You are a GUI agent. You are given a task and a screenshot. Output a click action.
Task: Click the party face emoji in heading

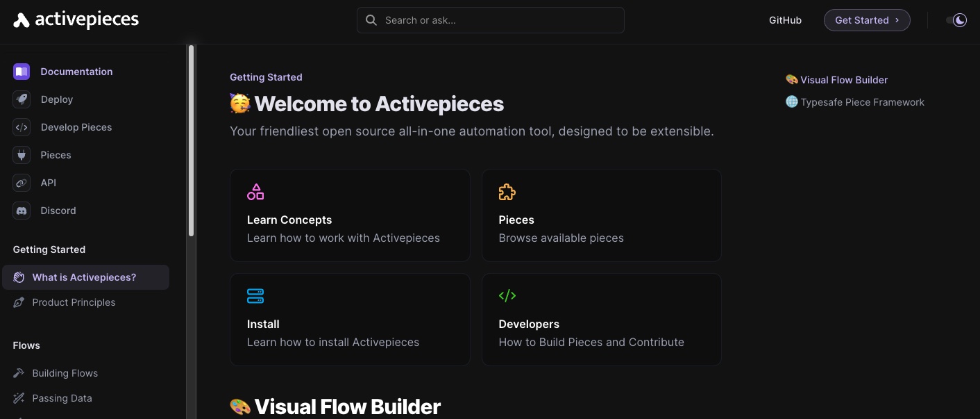[x=240, y=104]
